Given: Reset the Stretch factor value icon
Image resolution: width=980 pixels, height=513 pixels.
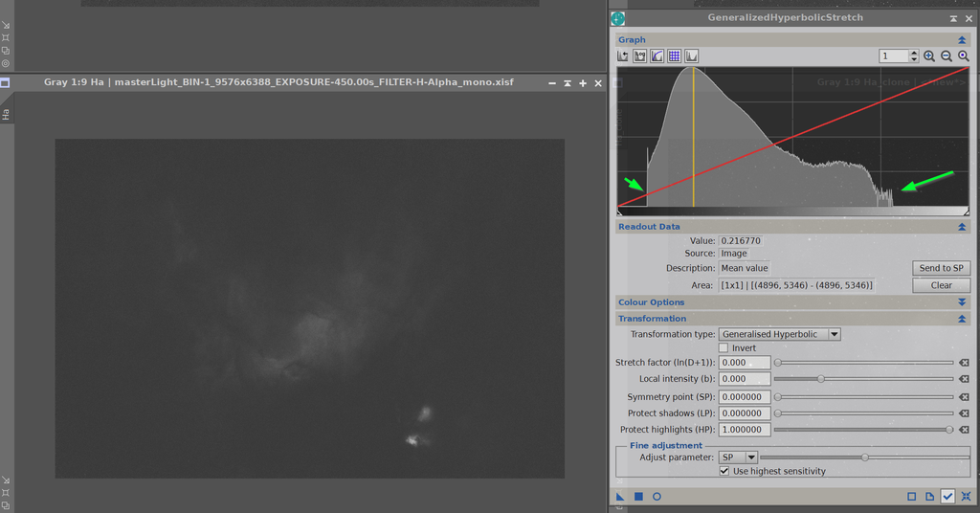Looking at the screenshot, I should click(965, 363).
